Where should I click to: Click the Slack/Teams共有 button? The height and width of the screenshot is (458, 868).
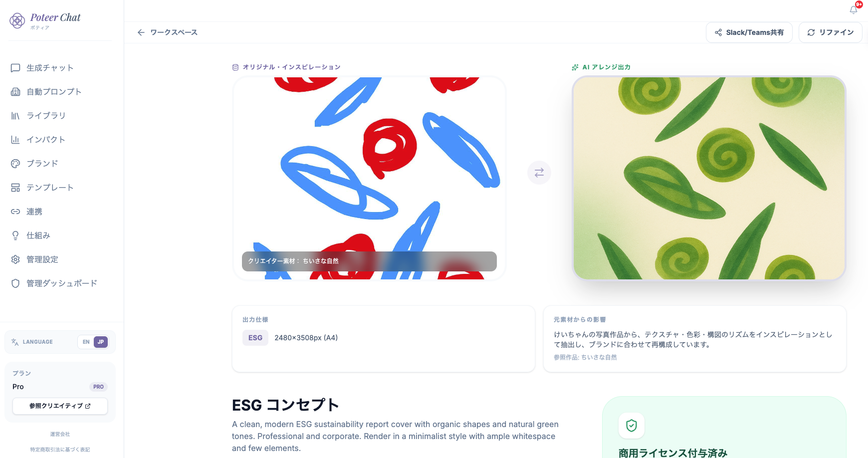coord(749,32)
